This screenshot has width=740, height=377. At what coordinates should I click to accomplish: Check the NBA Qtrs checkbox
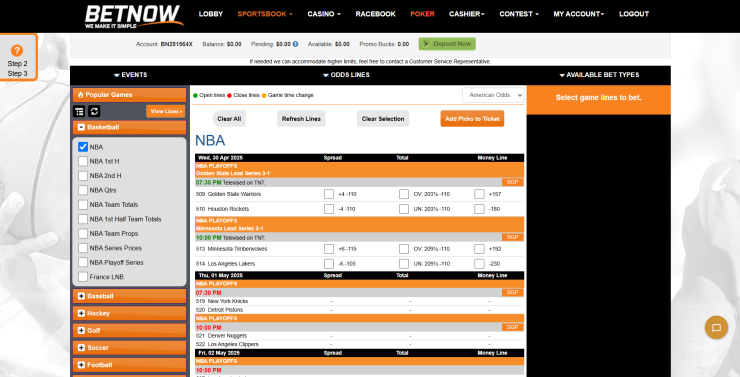click(83, 190)
